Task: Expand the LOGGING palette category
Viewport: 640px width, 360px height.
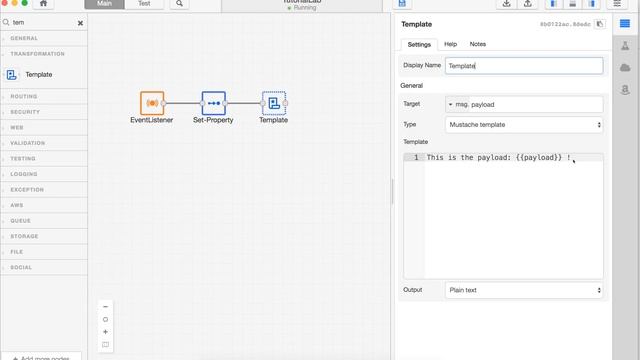Action: [x=44, y=174]
